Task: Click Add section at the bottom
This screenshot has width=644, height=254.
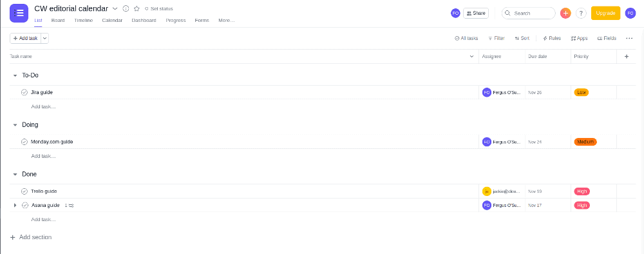Action: (x=31, y=237)
